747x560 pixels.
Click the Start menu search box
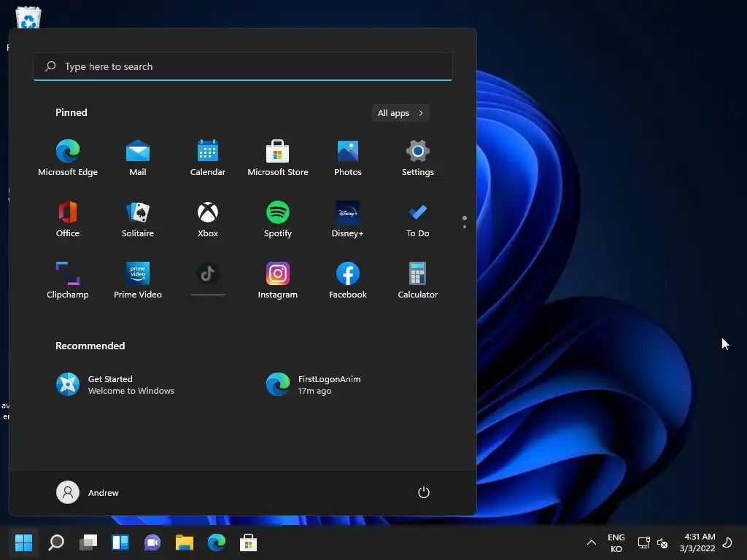tap(243, 66)
